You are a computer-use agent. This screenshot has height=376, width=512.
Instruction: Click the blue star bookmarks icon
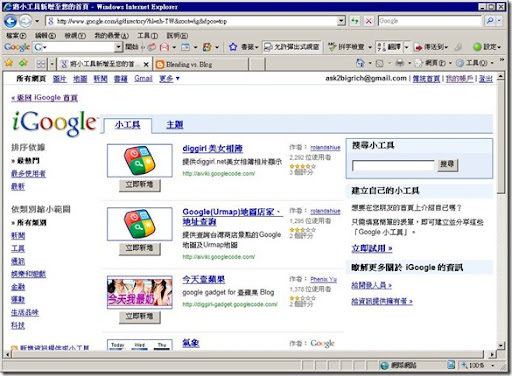233,47
